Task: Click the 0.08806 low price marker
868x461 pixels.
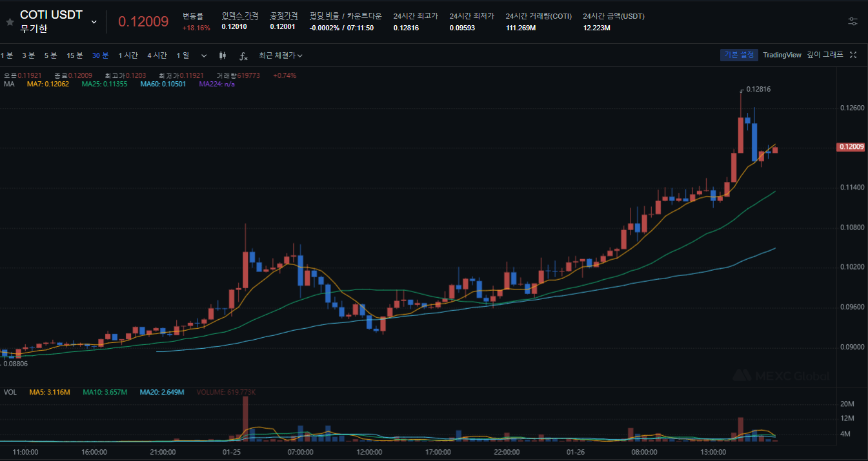Action: (x=15, y=364)
